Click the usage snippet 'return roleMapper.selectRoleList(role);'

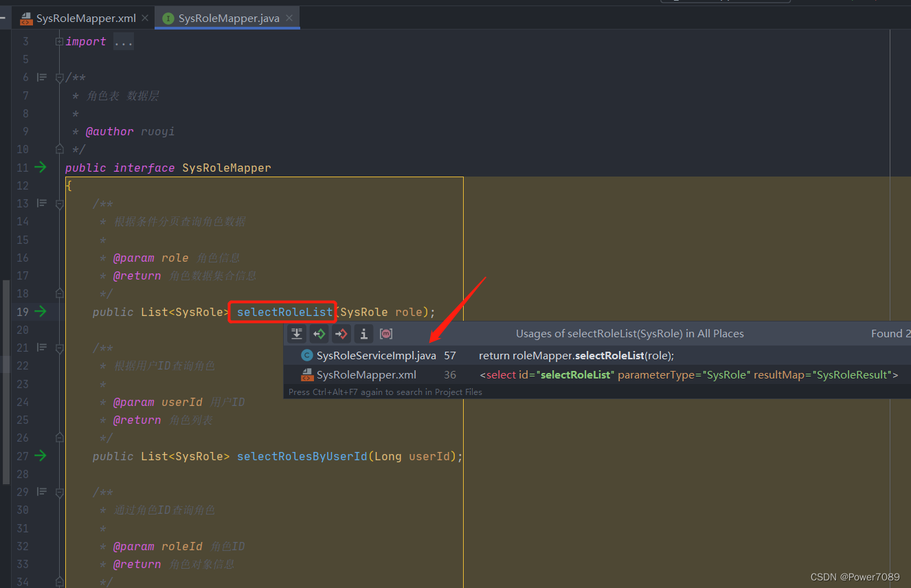(576, 356)
